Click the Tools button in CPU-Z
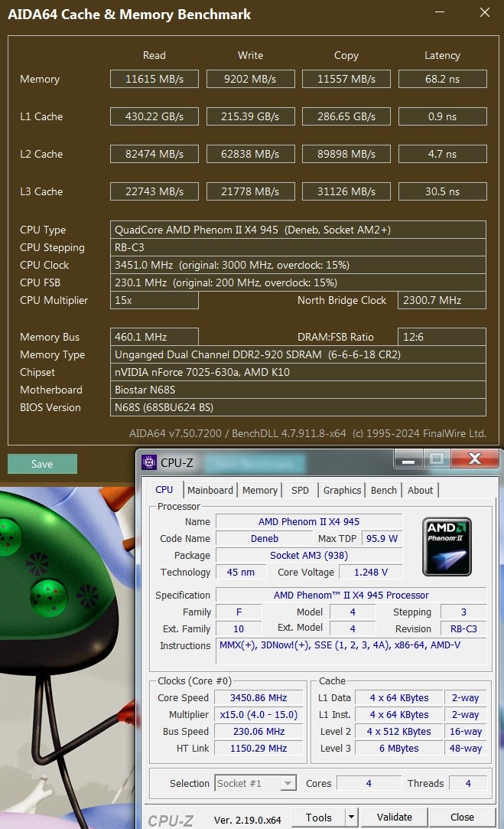504x829 pixels. pyautogui.click(x=319, y=818)
